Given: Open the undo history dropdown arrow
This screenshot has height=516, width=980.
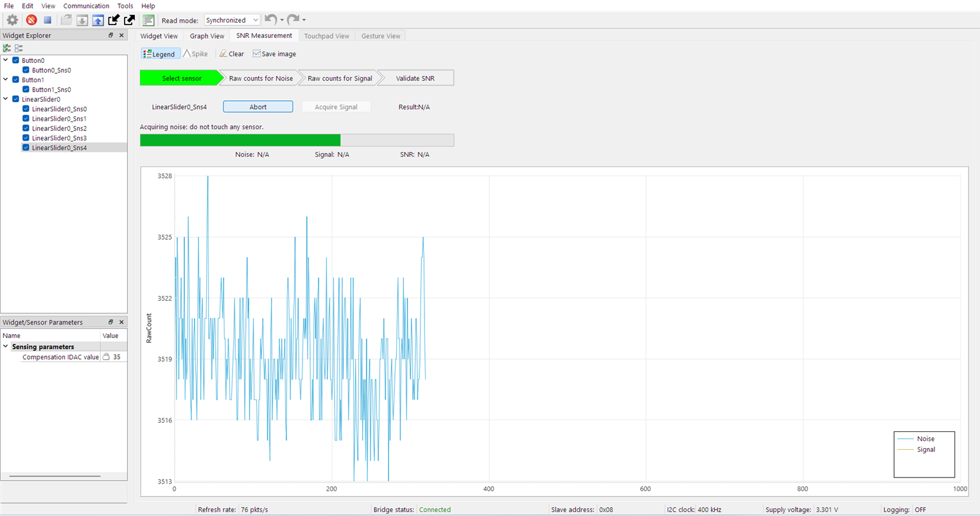Looking at the screenshot, I should tap(282, 20).
